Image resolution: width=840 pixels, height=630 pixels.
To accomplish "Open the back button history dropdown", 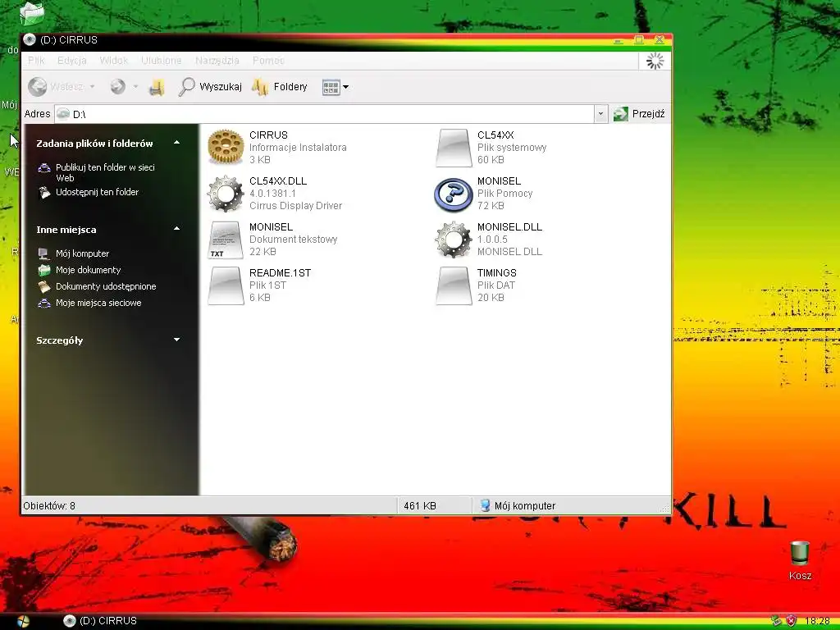I will pyautogui.click(x=92, y=86).
